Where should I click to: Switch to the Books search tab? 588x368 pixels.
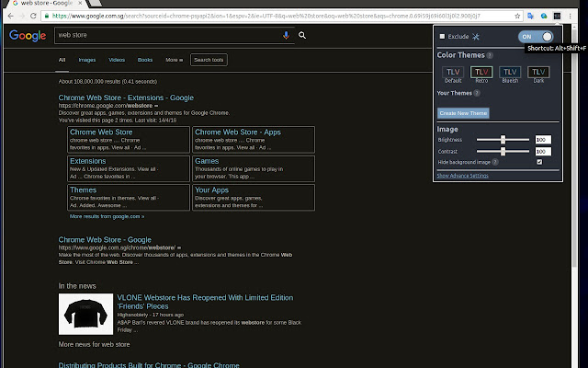tap(145, 60)
